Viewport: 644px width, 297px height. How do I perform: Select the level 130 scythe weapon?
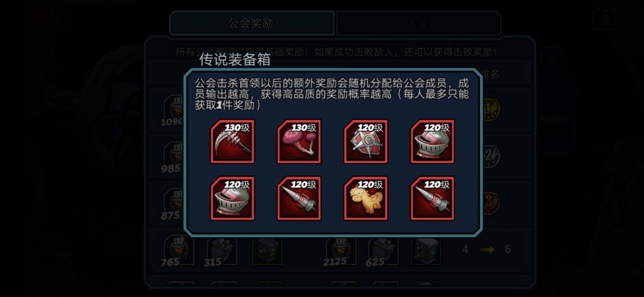233,141
